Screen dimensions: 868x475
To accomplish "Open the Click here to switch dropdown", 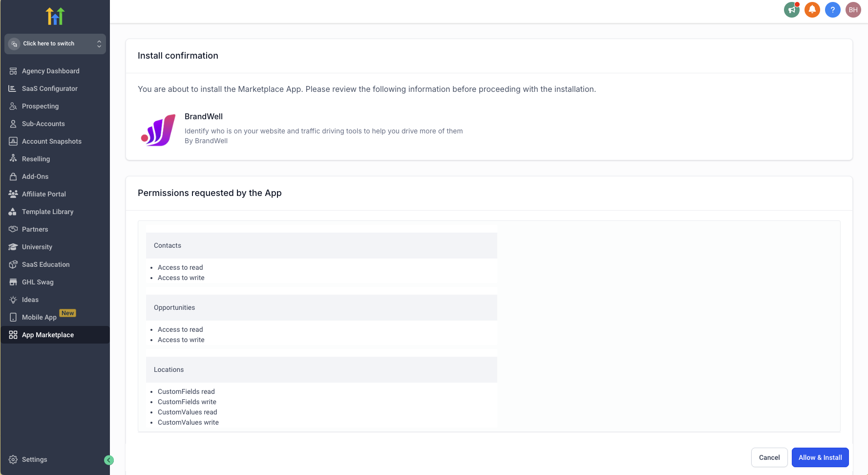I will [55, 43].
